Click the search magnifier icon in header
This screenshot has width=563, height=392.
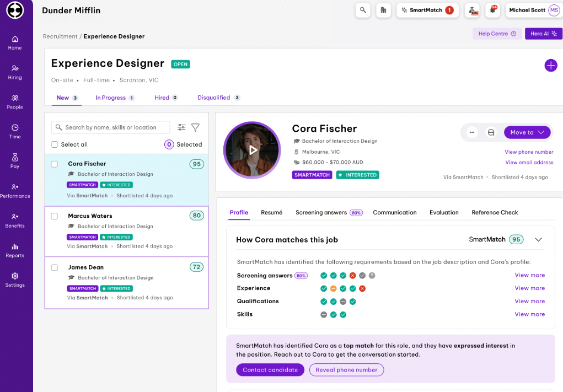(363, 10)
